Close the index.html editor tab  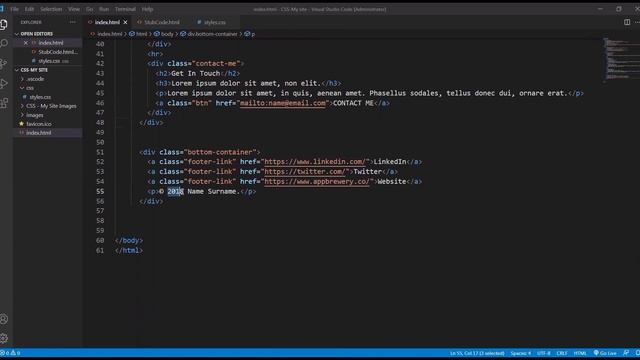[x=125, y=22]
